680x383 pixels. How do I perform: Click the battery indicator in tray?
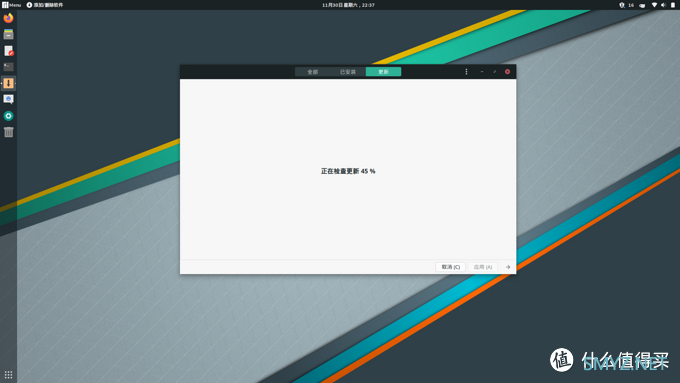pos(673,5)
